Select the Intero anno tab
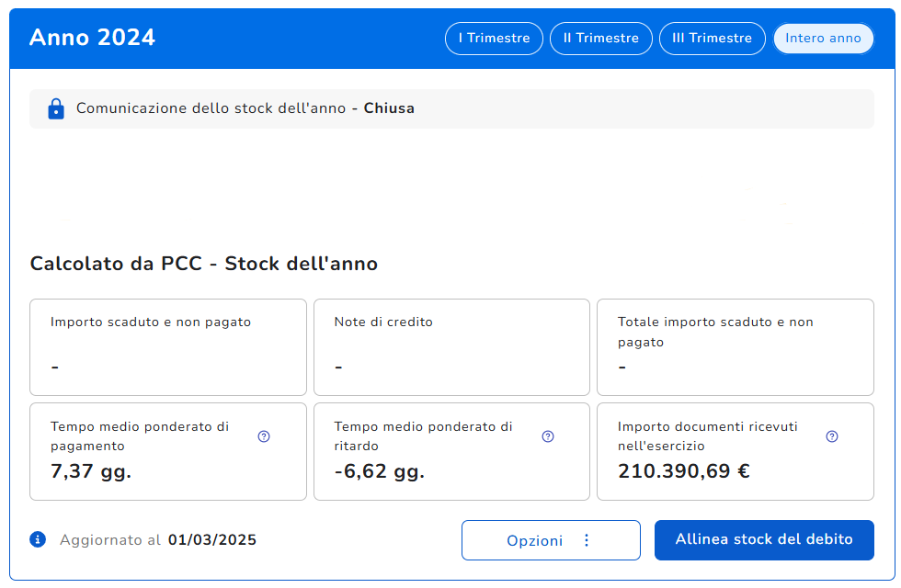901x588 pixels. 823,39
